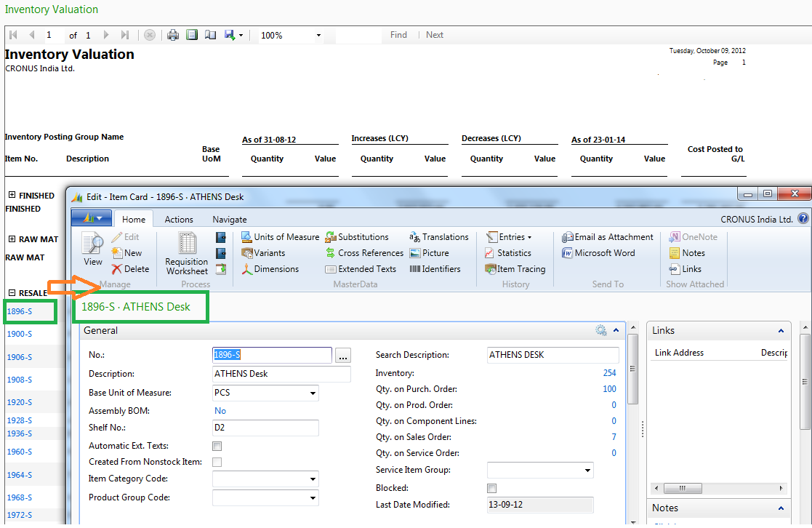Open Inventory value 254 drilldown

(609, 373)
